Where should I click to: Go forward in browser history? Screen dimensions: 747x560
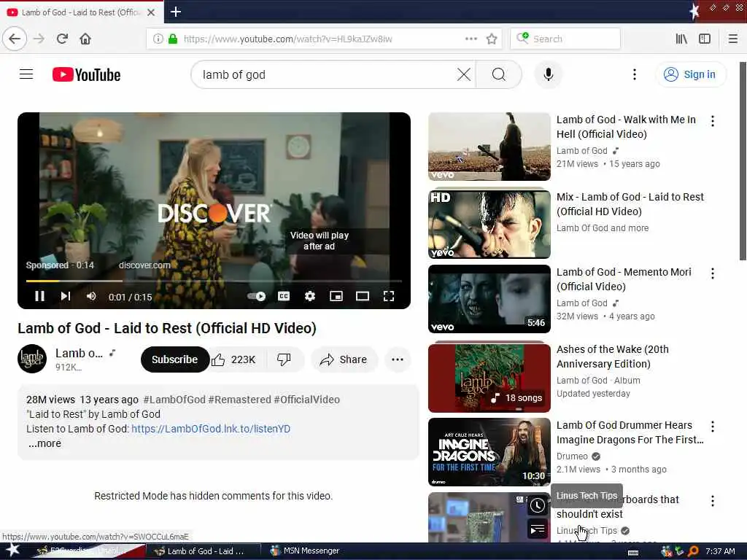coord(39,39)
